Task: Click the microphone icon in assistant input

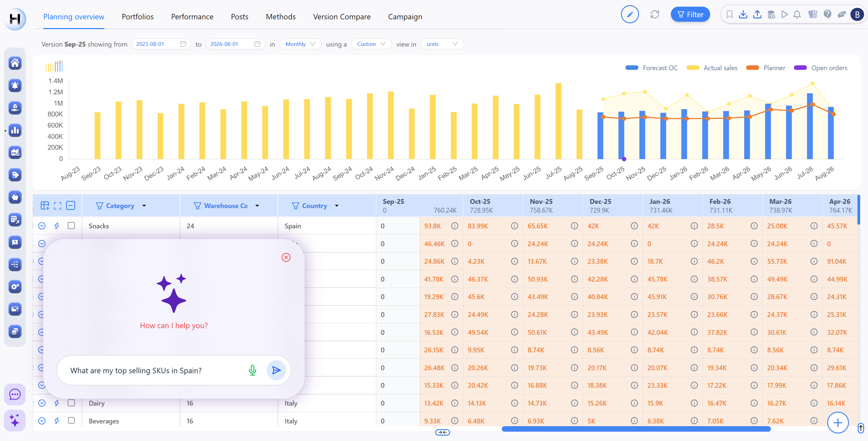Action: (x=252, y=370)
